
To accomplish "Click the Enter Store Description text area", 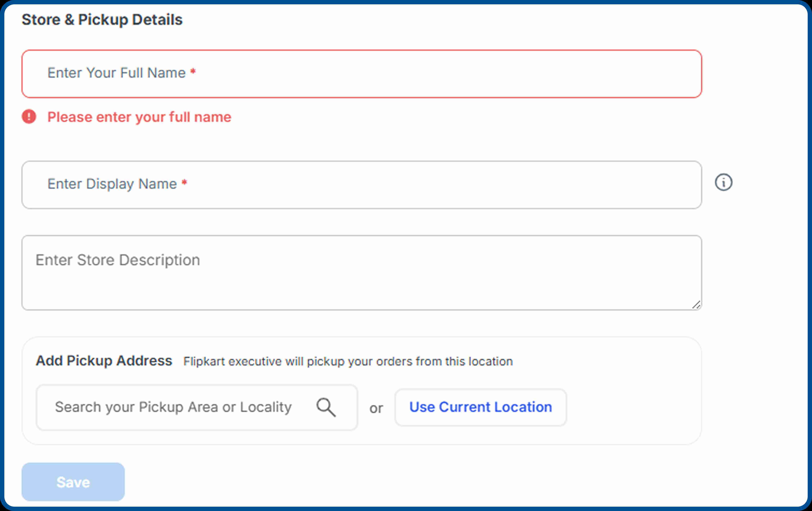I will (x=361, y=273).
